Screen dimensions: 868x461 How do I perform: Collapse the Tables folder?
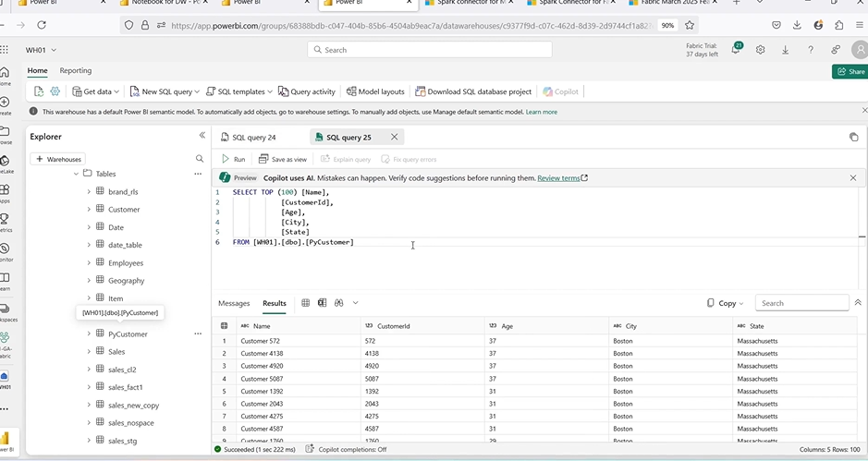click(x=76, y=174)
